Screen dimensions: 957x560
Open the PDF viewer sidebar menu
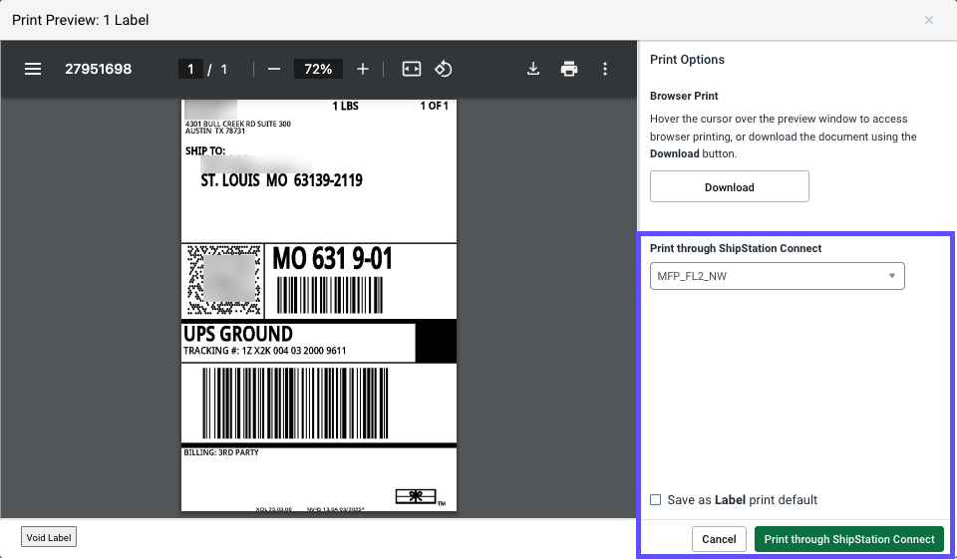pos(33,69)
